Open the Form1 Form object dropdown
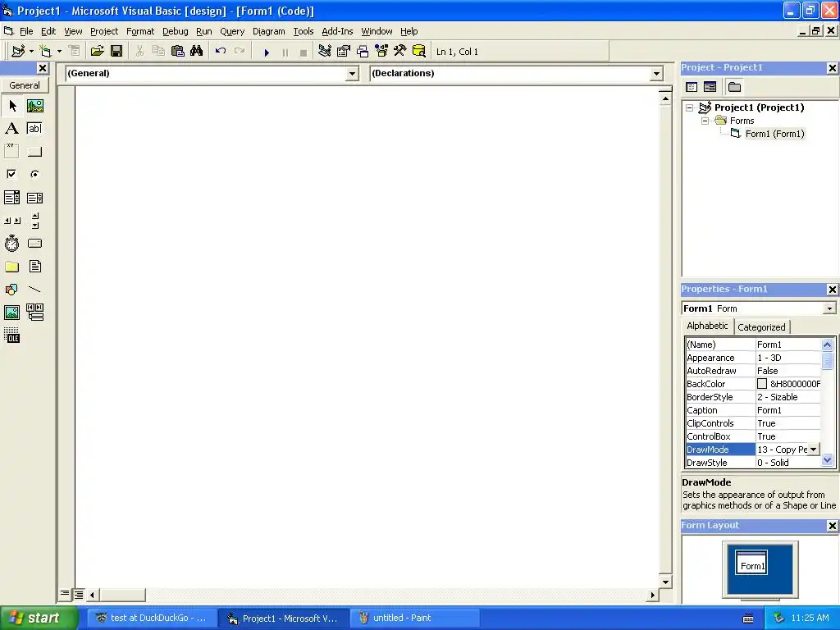 (829, 308)
